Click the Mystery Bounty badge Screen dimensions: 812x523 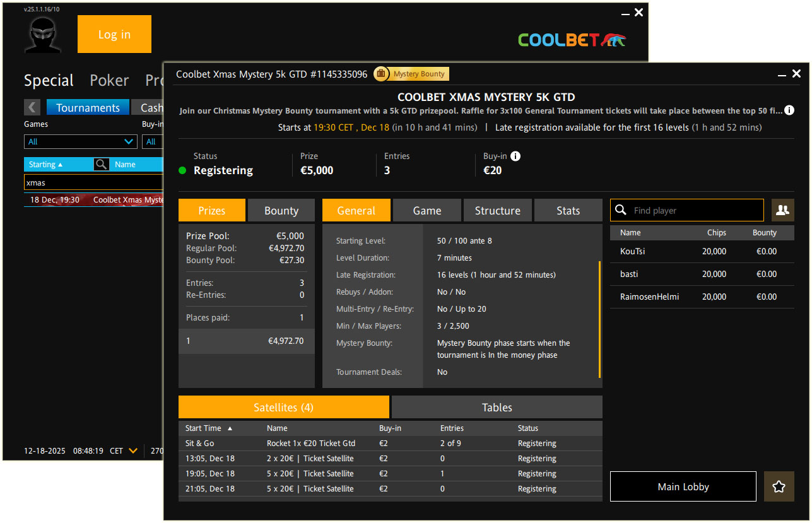pyautogui.click(x=411, y=74)
